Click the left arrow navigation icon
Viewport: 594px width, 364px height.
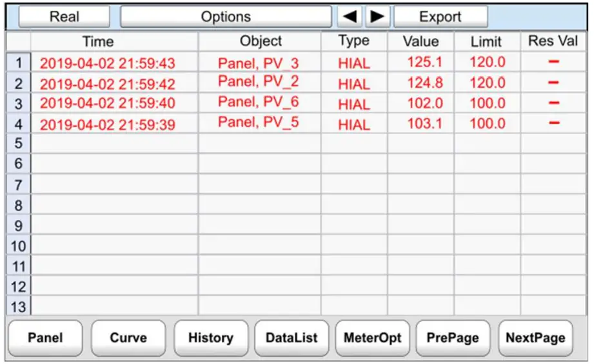[350, 17]
